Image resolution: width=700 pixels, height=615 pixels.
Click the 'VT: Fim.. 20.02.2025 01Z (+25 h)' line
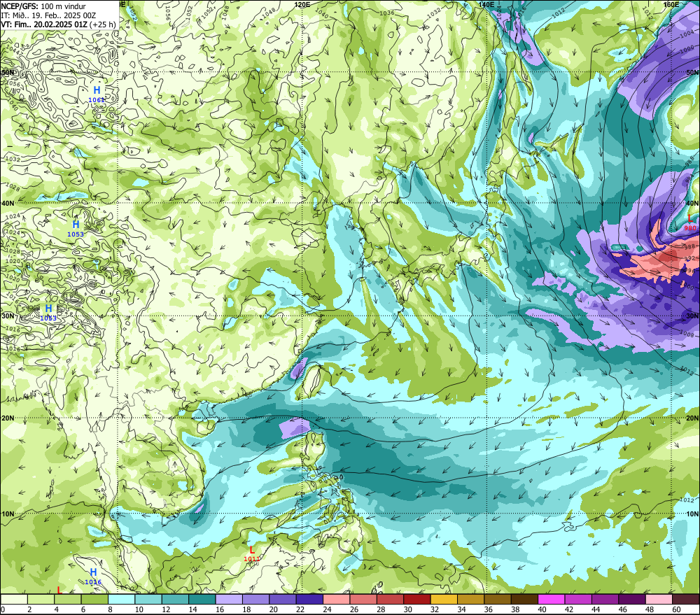pos(59,24)
